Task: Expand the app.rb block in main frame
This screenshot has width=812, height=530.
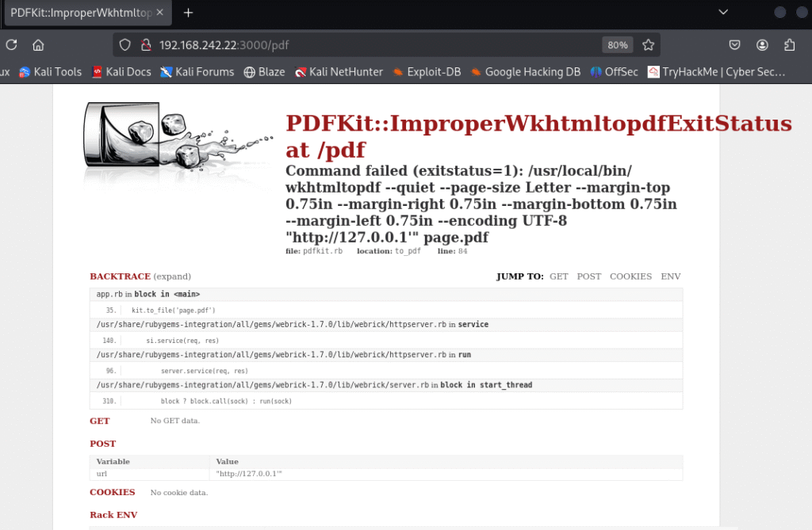Action: point(147,295)
